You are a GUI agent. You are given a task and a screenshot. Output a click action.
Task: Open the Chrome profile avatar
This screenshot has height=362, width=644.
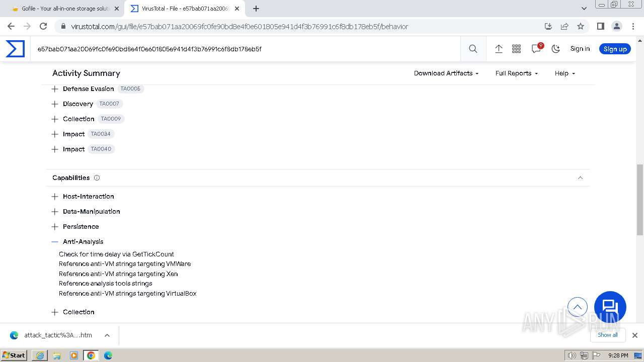click(x=617, y=26)
